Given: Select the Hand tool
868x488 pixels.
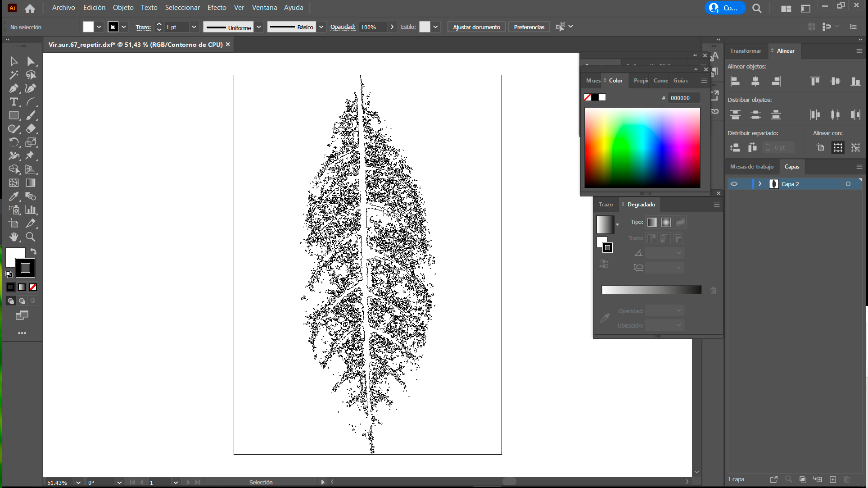Looking at the screenshot, I should (14, 237).
